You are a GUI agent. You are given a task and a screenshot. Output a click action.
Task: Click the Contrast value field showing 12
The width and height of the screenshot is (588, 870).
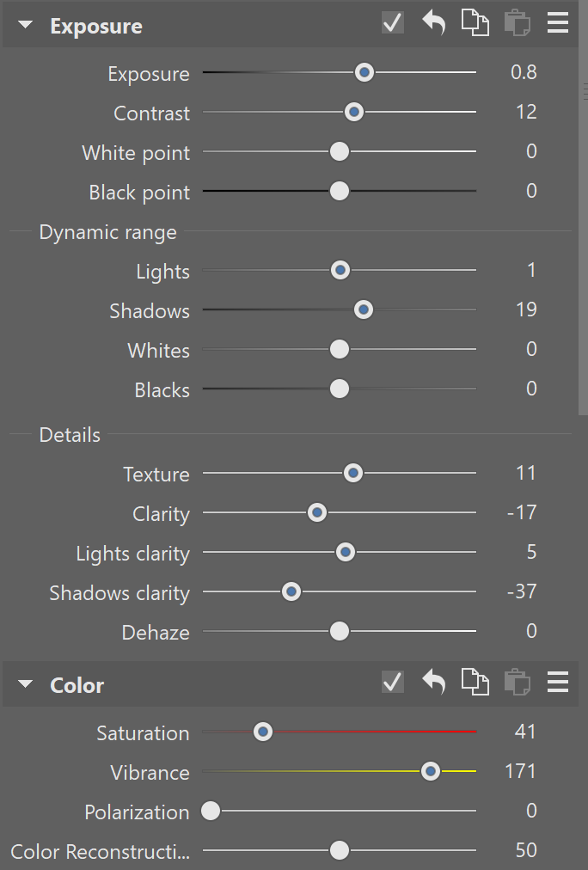(x=526, y=112)
